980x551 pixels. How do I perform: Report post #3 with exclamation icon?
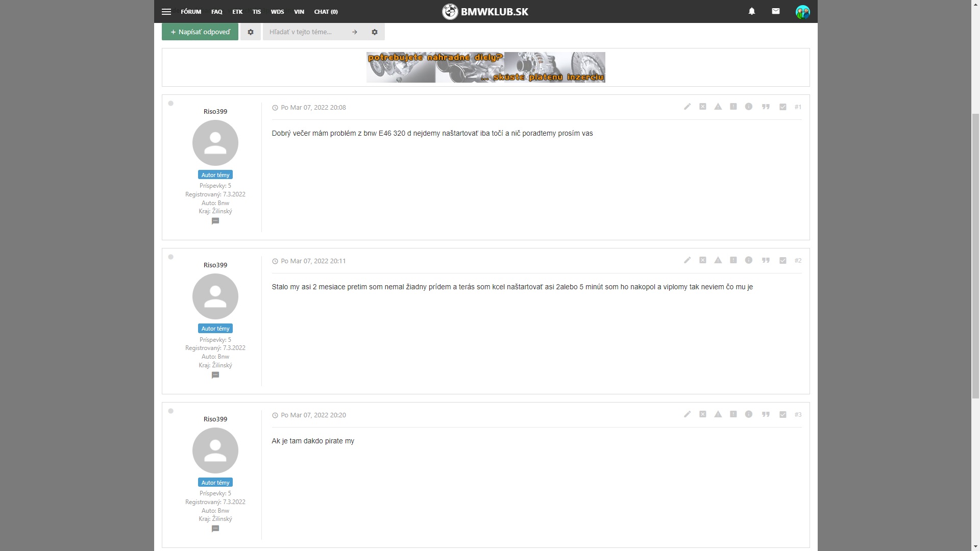point(733,414)
